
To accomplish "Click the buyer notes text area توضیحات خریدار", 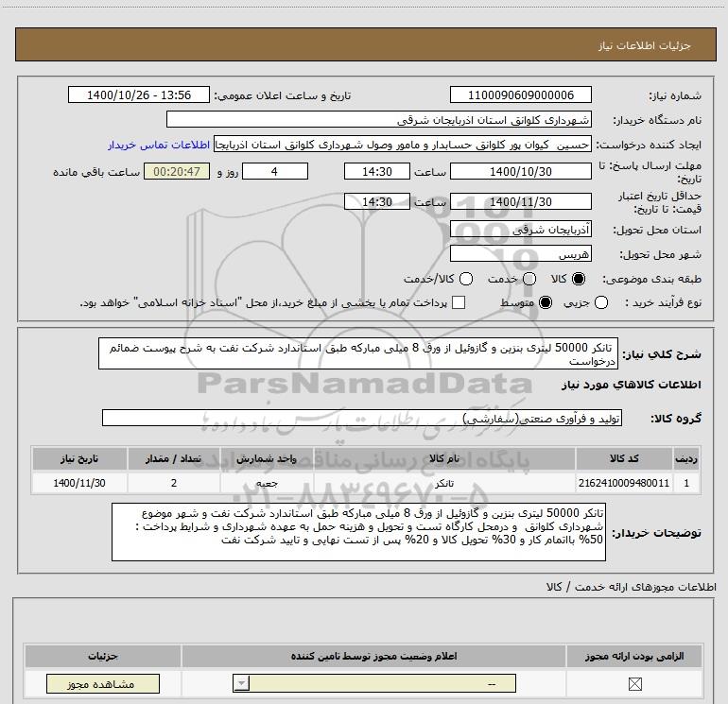I will point(358,532).
